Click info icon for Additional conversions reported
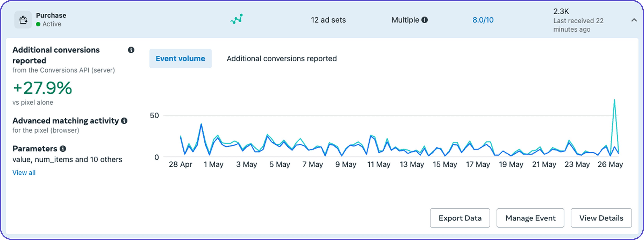 (131, 50)
